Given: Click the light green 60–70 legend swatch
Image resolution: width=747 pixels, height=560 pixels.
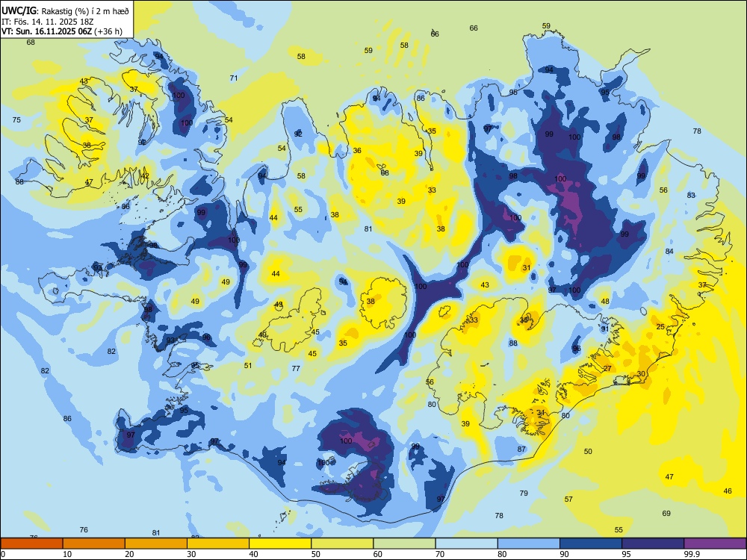Looking at the screenshot, I should [x=404, y=544].
